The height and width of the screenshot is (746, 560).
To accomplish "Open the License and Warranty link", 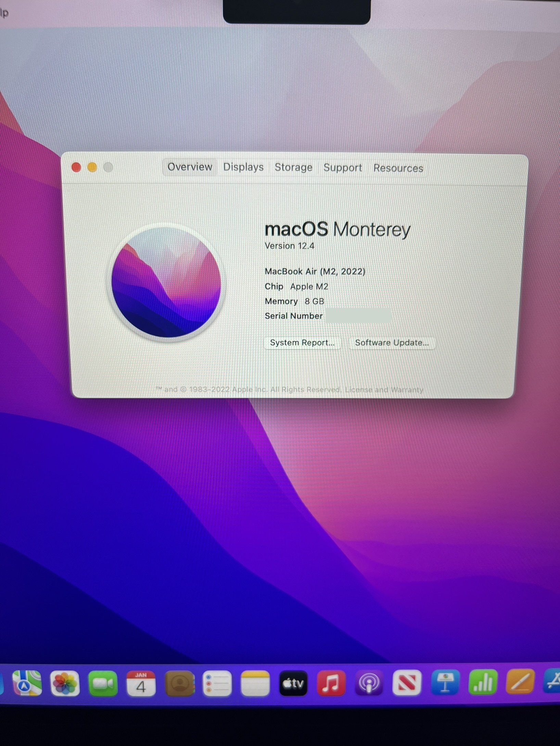I will [x=384, y=390].
